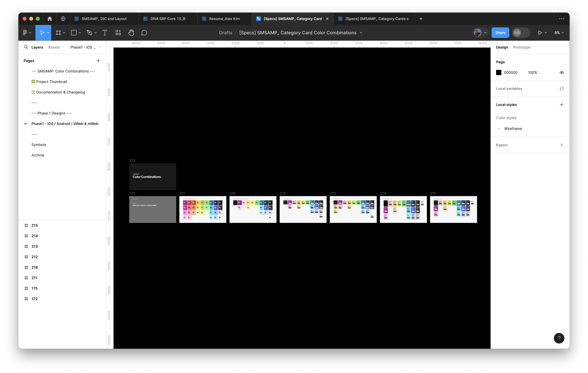Image resolution: width=588 pixels, height=373 pixels.
Task: Select the Color Combinations frame 172 on canvas
Action: 153,177
